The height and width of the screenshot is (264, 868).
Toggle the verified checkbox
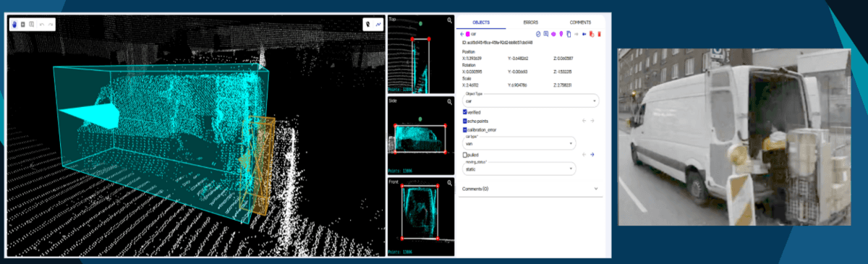tap(465, 112)
